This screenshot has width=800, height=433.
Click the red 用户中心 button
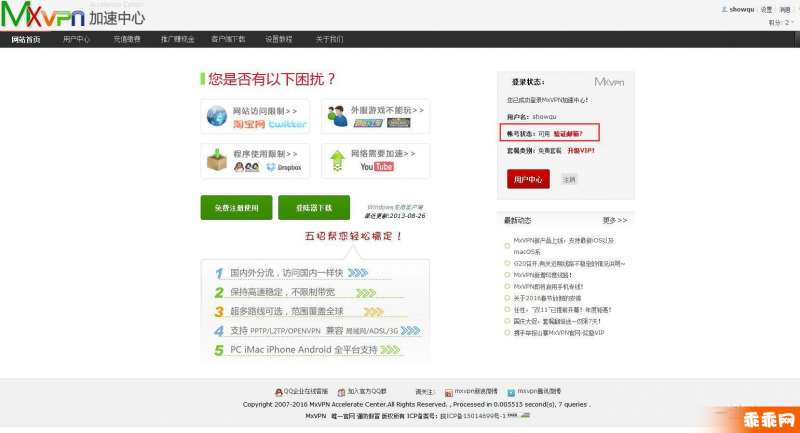528,179
